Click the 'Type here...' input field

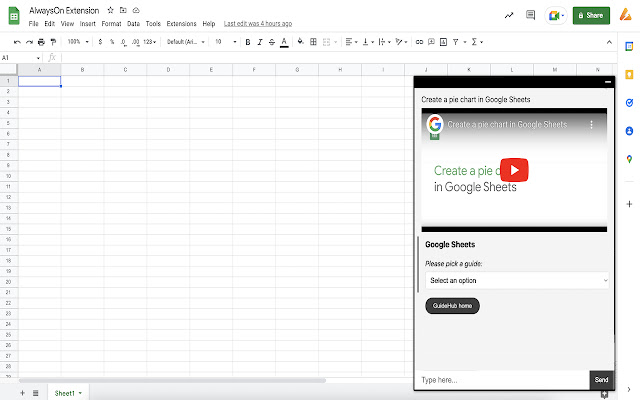(x=502, y=380)
